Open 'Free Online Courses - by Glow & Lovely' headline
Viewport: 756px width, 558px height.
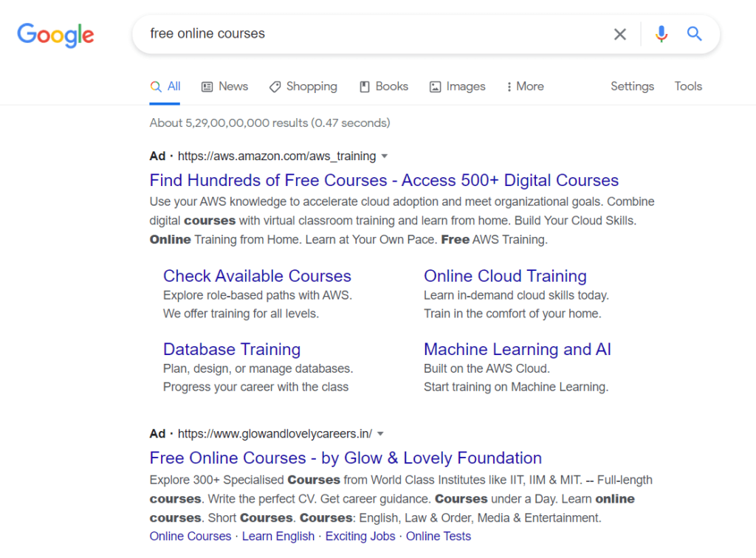[346, 458]
